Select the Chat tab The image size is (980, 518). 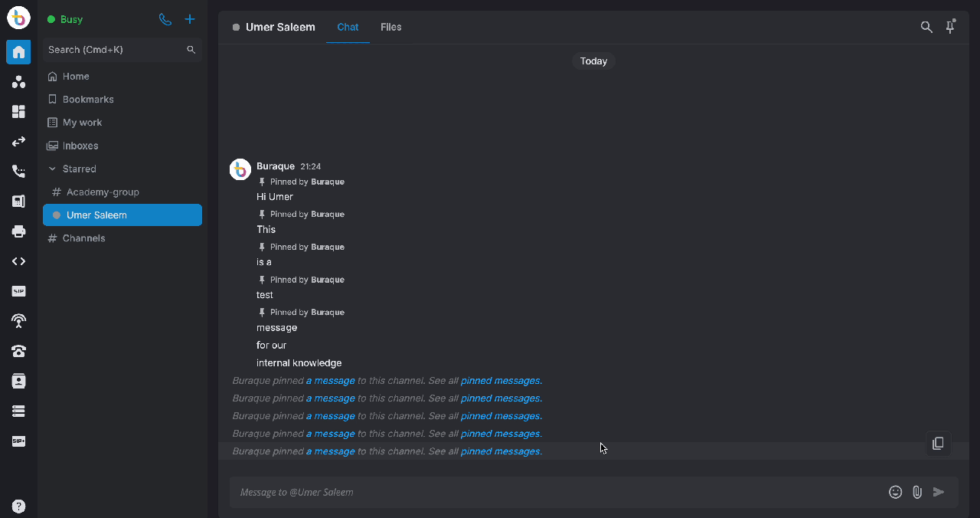(348, 27)
